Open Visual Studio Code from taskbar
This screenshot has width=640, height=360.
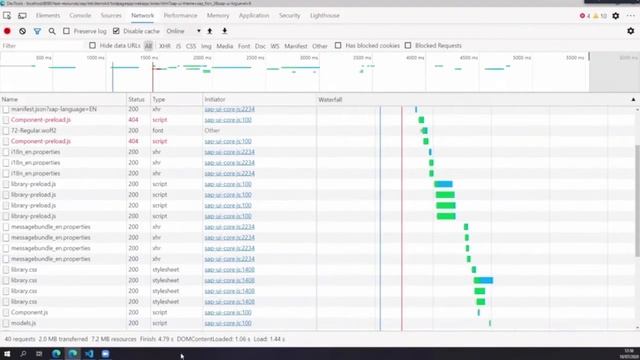(89, 353)
